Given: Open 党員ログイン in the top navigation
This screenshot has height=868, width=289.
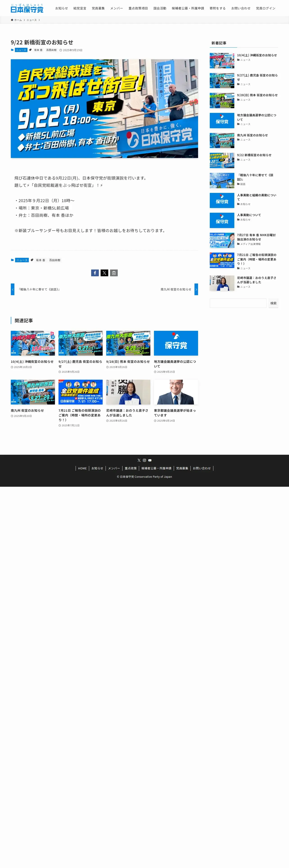Looking at the screenshot, I should coord(265,8).
